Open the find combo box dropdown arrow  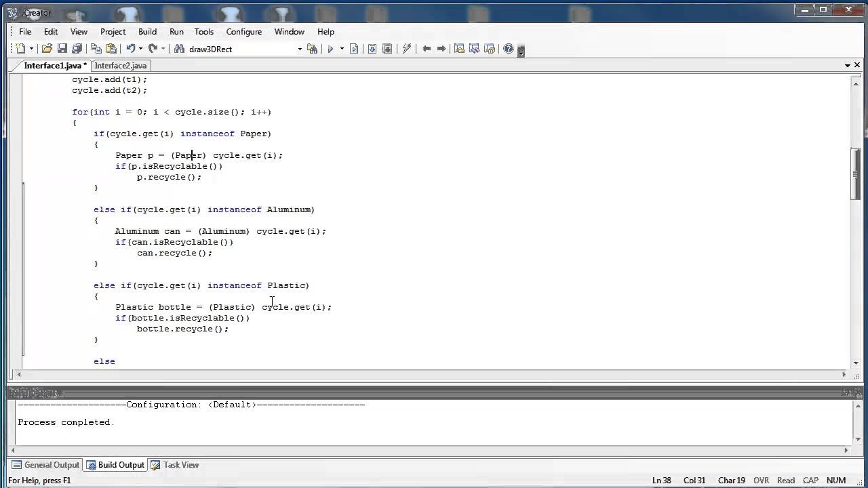300,49
